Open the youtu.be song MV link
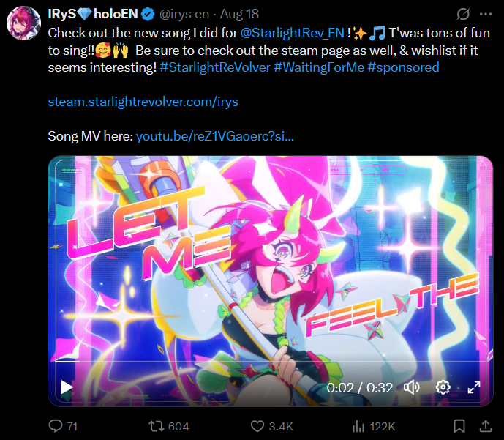This screenshot has width=504, height=440. coord(215,136)
